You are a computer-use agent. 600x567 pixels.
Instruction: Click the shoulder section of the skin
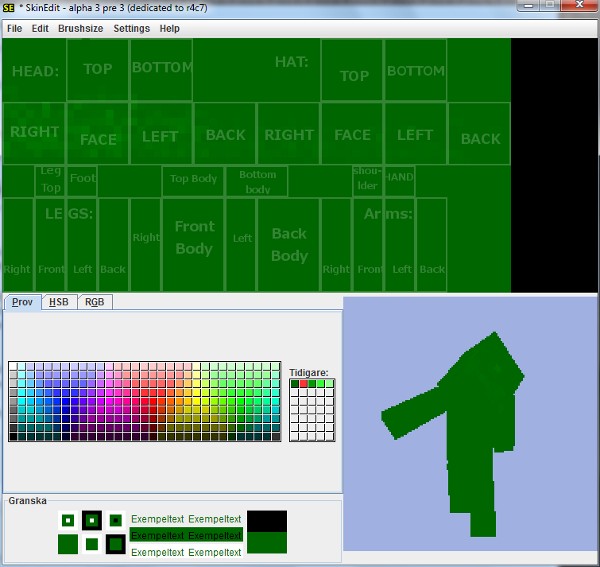pos(367,180)
